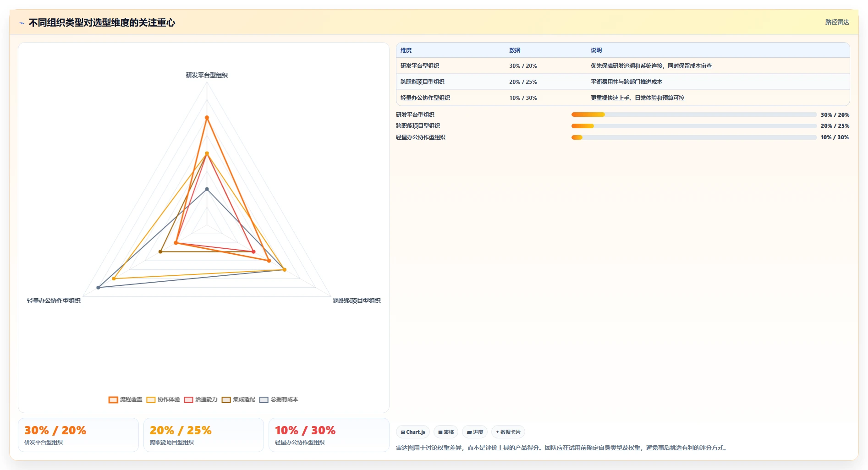Click table cell 轻量办公协作型组织 in third row
868x470 pixels.
(425, 98)
